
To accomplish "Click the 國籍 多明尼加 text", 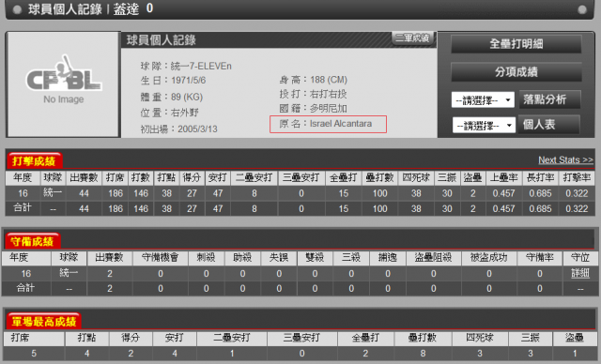I will point(313,108).
